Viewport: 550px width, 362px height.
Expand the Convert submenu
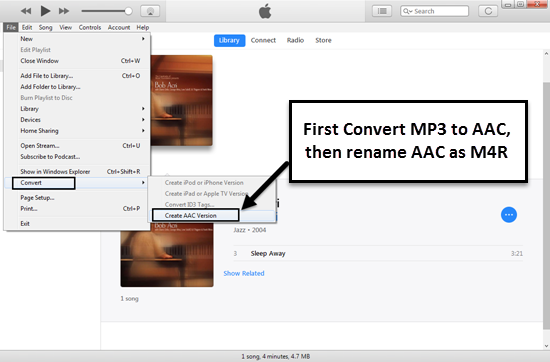[77, 183]
